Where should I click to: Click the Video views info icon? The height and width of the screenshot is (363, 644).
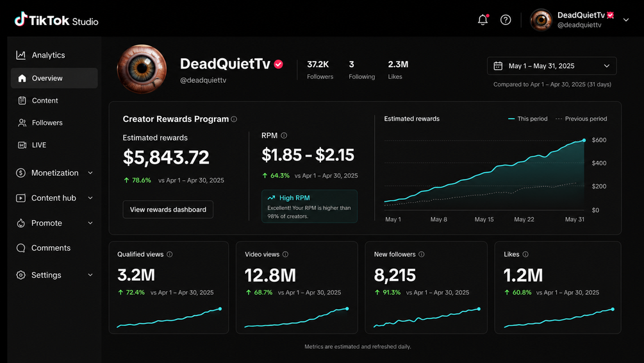pyautogui.click(x=285, y=255)
